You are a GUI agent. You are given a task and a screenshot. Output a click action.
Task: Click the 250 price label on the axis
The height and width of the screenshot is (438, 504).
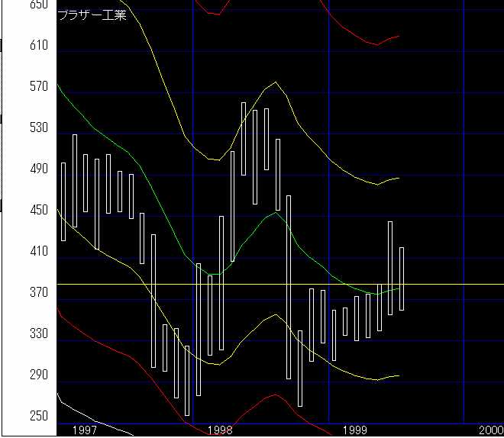click(x=38, y=417)
